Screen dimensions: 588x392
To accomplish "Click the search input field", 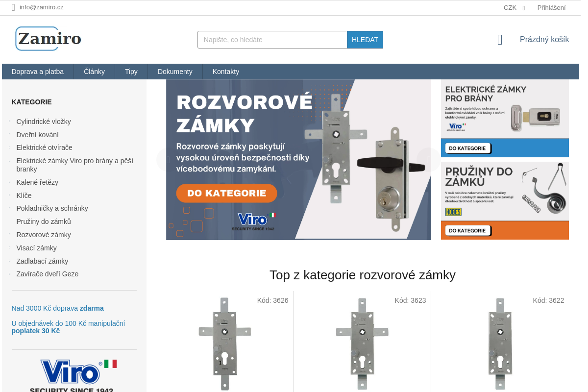I will click(x=272, y=40).
